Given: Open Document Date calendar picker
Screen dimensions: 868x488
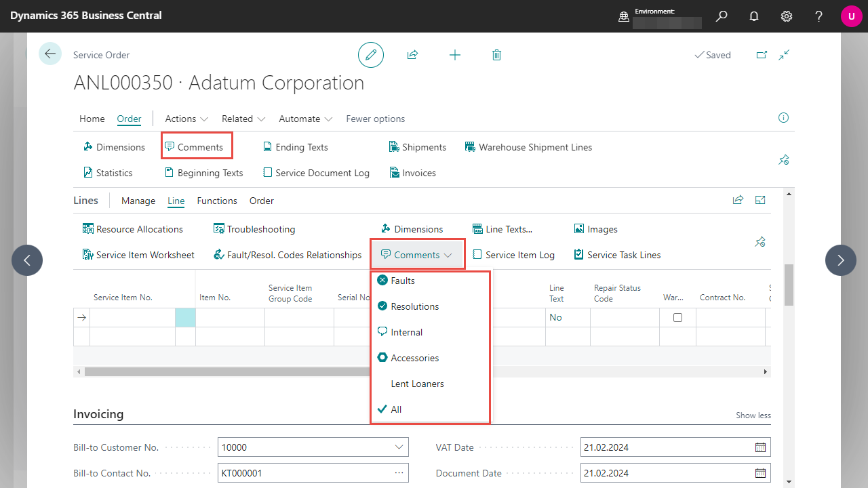Looking at the screenshot, I should coord(761,473).
